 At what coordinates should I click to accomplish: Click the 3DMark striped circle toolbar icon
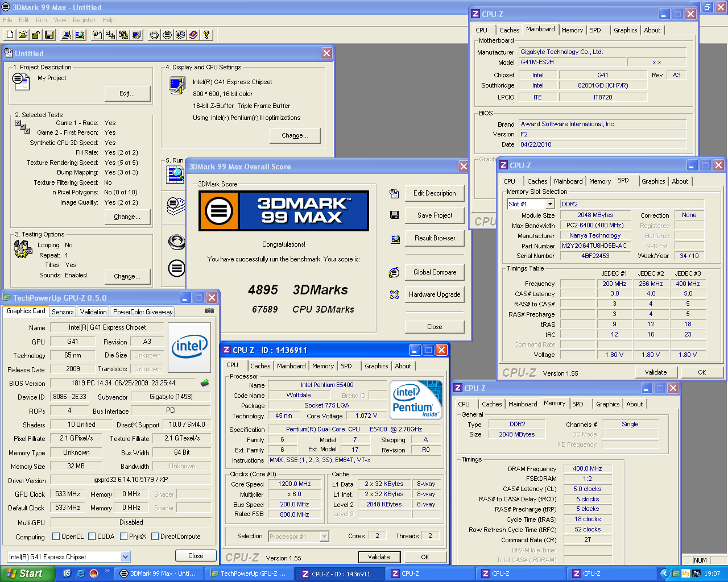167,35
